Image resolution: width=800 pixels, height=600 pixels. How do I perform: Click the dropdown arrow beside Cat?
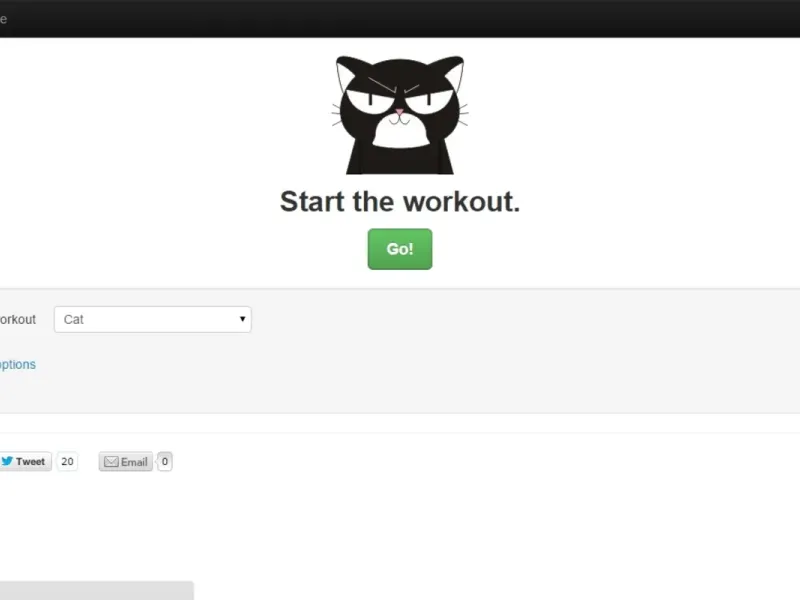pos(242,319)
